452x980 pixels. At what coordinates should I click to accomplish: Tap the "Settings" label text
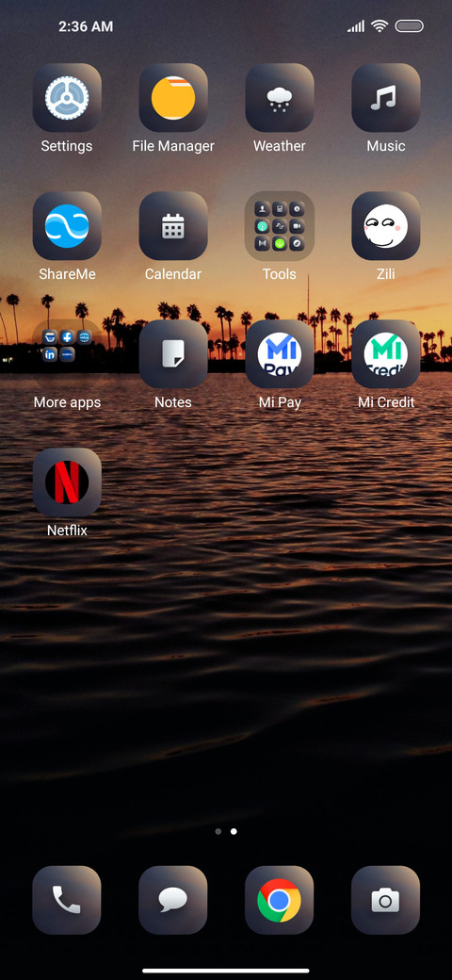(67, 146)
